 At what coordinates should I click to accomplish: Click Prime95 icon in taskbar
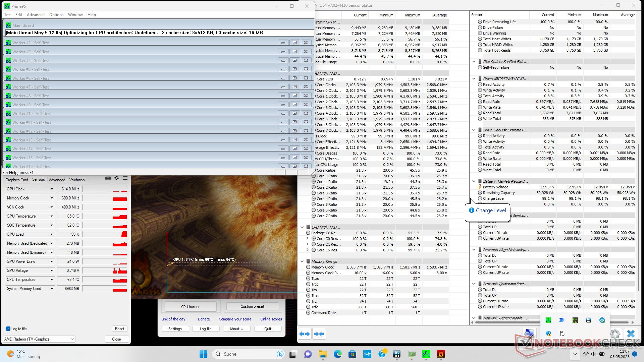(x=426, y=354)
